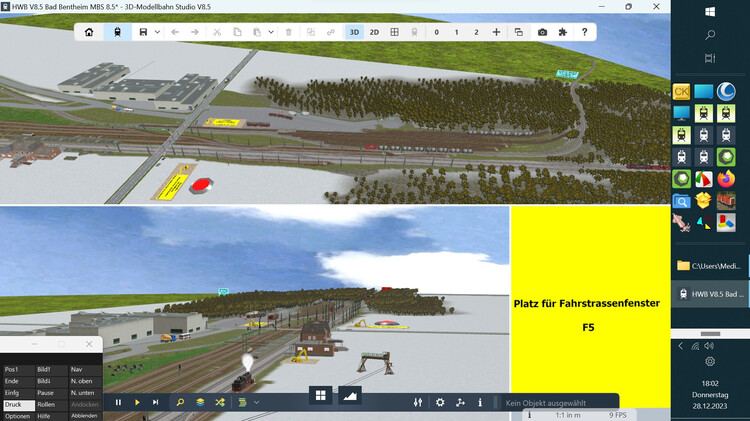Switch to the 2D view

[374, 32]
